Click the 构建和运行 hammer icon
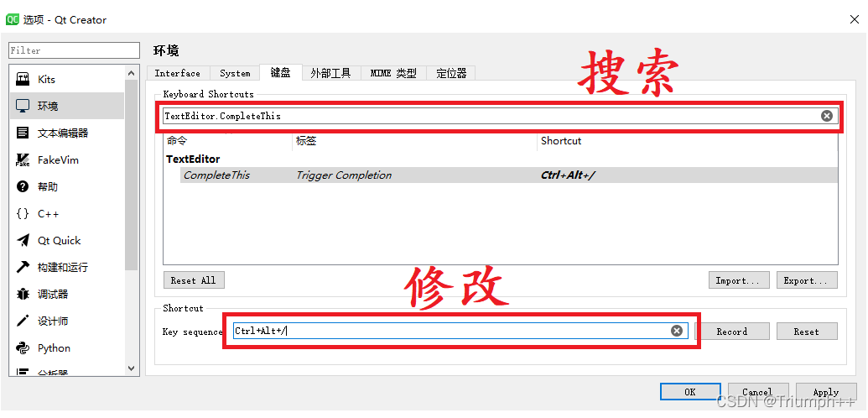This screenshot has width=868, height=418. tap(23, 267)
